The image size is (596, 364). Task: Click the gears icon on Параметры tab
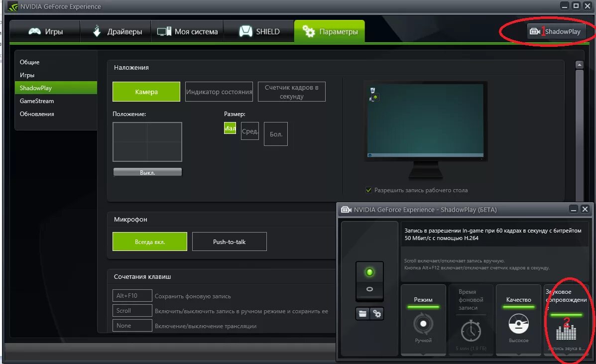pyautogui.click(x=308, y=31)
